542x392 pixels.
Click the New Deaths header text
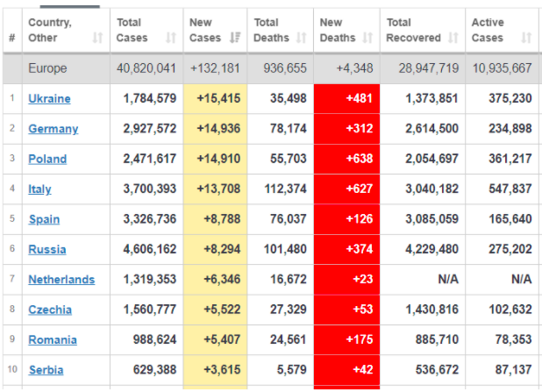(x=338, y=30)
